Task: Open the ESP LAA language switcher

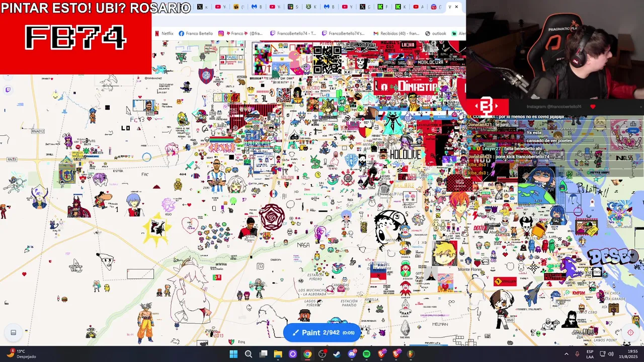Action: coord(590,354)
